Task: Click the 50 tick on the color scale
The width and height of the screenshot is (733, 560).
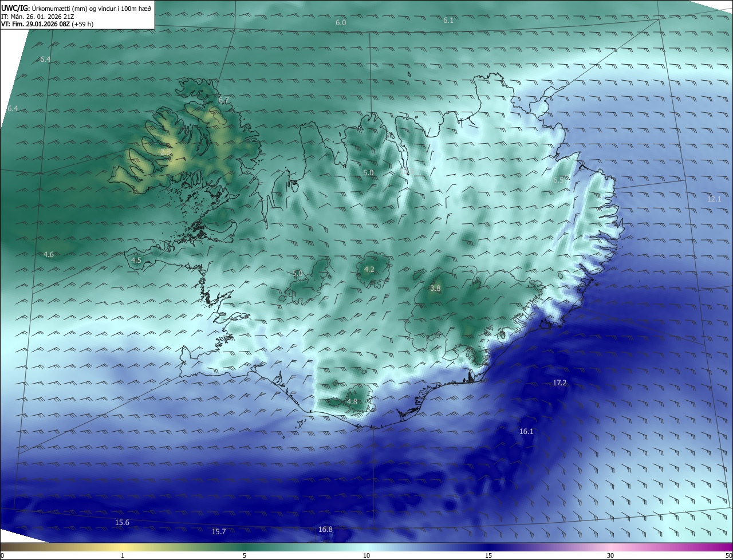Action: tap(728, 555)
